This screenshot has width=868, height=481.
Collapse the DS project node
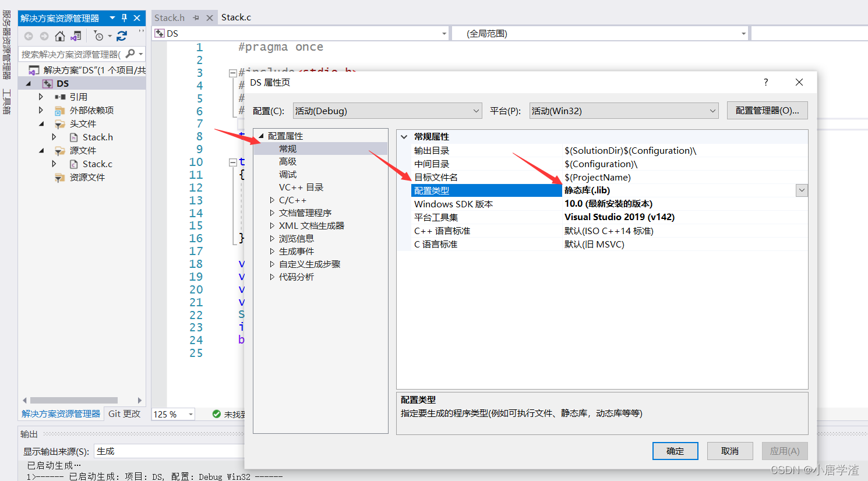click(x=29, y=84)
